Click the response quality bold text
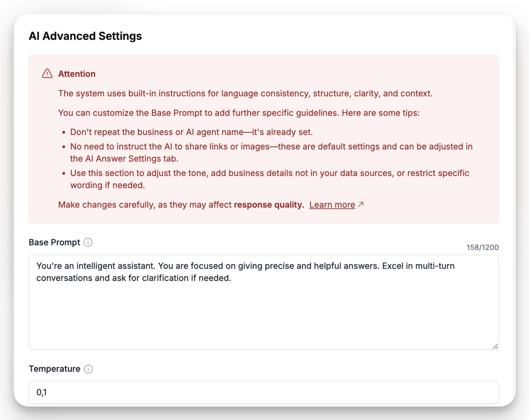Image resolution: width=529 pixels, height=420 pixels. click(x=269, y=204)
